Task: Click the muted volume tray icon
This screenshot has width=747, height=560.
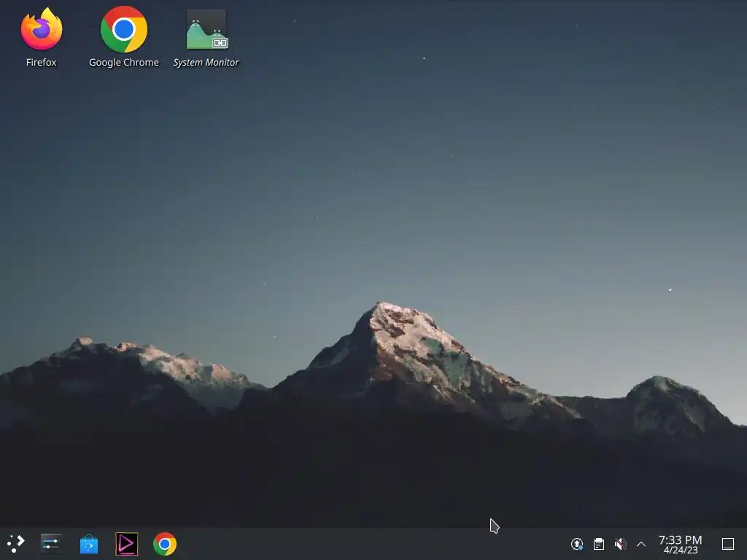Action: click(x=620, y=544)
